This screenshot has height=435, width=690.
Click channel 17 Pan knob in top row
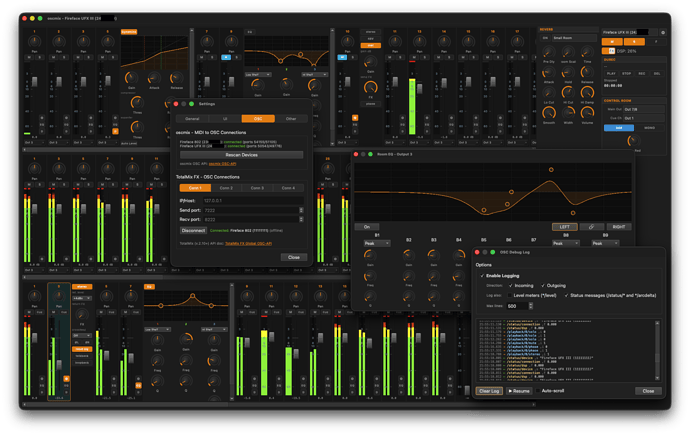click(517, 42)
